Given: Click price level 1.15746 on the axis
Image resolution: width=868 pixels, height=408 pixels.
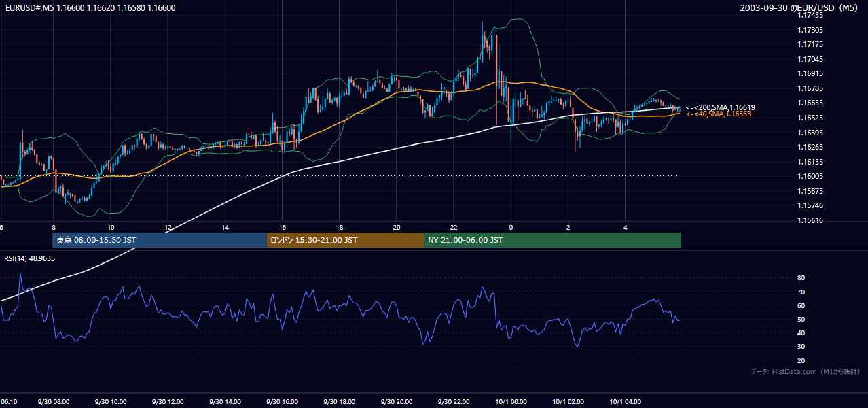Looking at the screenshot, I should tap(810, 205).
